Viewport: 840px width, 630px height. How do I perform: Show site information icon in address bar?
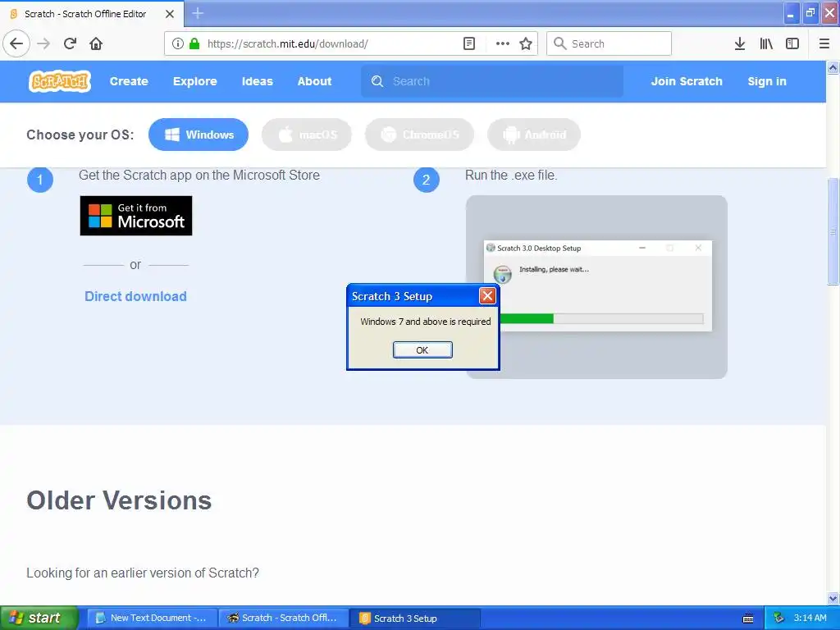[x=178, y=43]
